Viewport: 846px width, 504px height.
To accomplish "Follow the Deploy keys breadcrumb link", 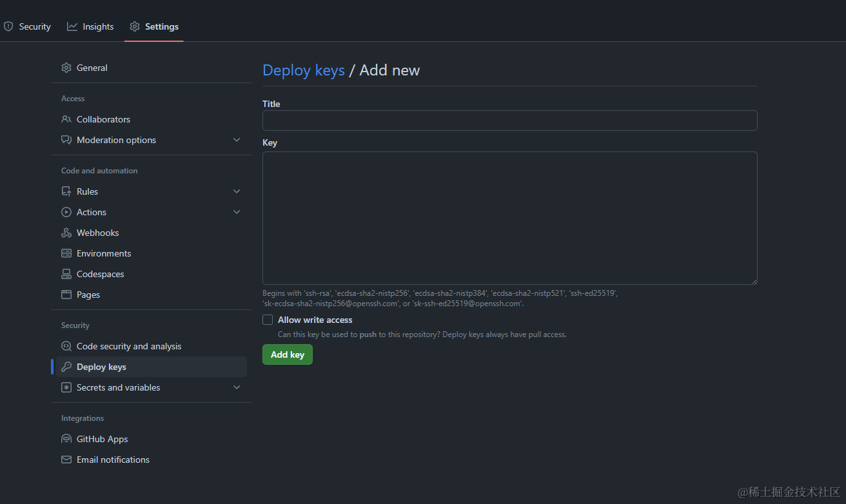I will pos(304,70).
